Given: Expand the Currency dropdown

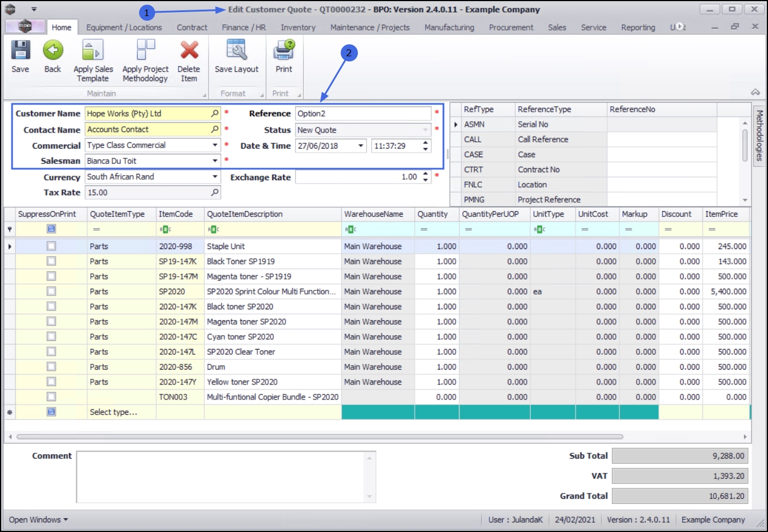Looking at the screenshot, I should tap(215, 177).
